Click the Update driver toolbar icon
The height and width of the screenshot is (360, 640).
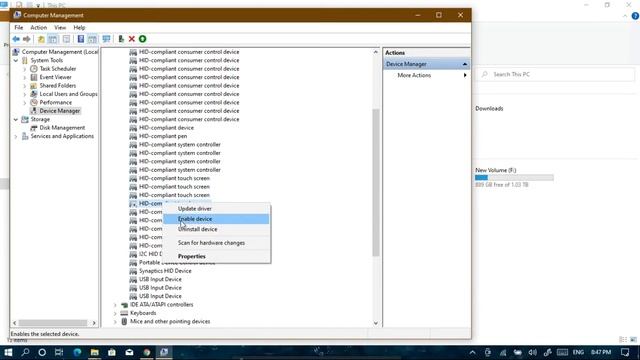121,39
